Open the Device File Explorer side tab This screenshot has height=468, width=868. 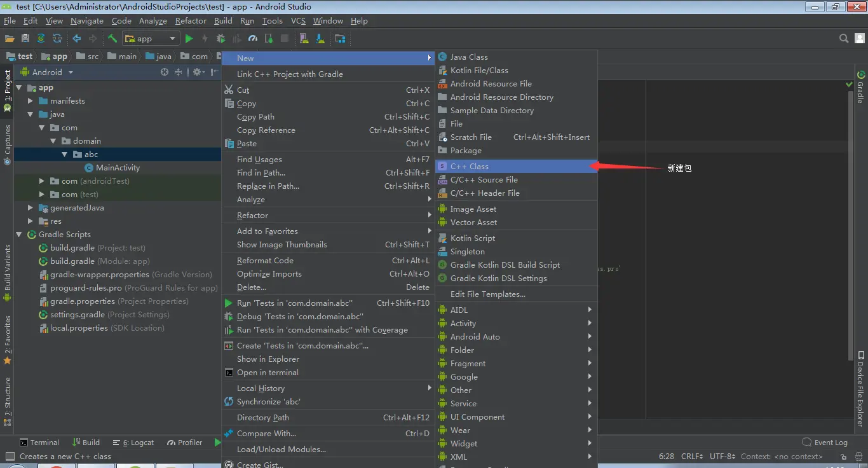click(x=860, y=389)
